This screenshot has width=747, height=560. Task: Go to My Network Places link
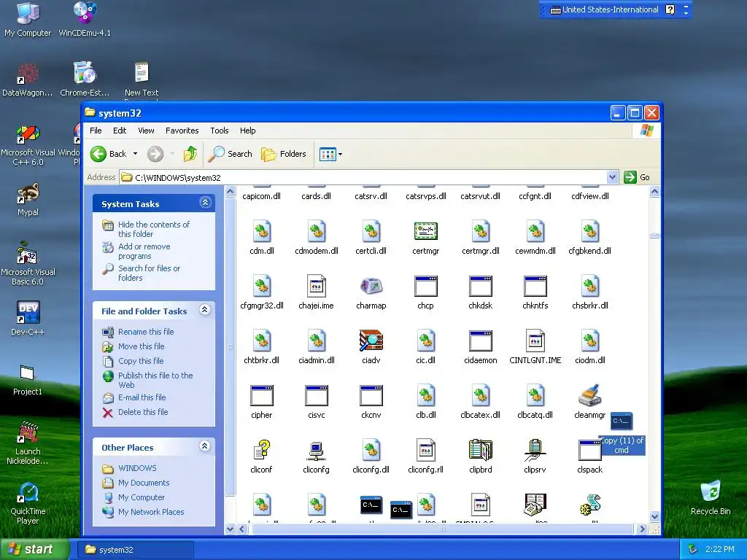pos(151,512)
